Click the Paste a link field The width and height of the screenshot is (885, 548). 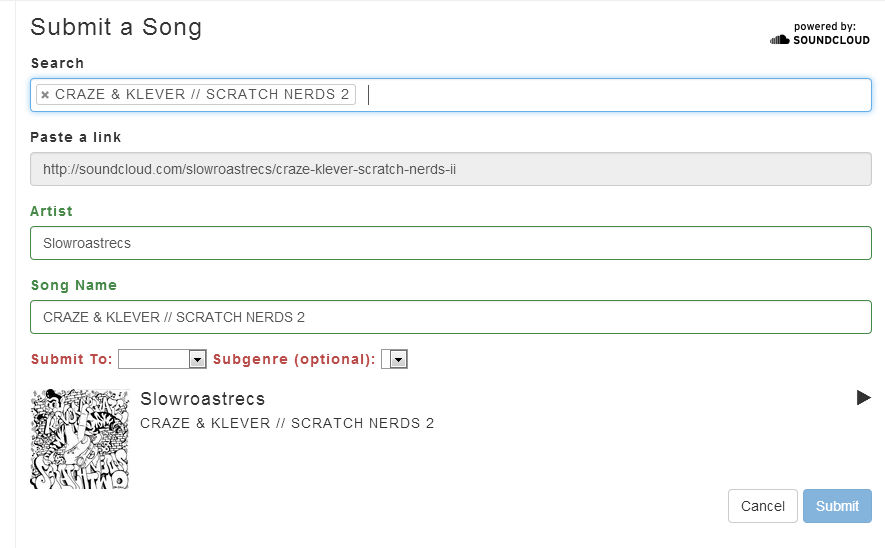point(451,169)
